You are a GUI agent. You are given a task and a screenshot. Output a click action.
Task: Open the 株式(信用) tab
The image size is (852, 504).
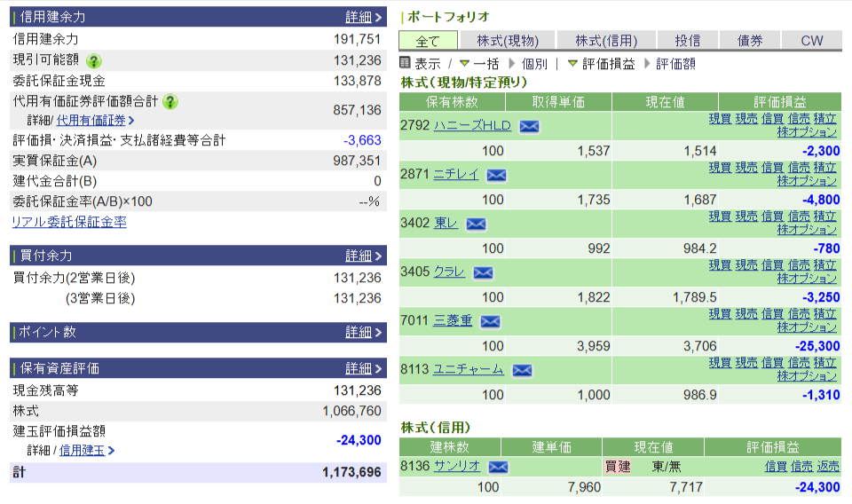[x=606, y=41]
